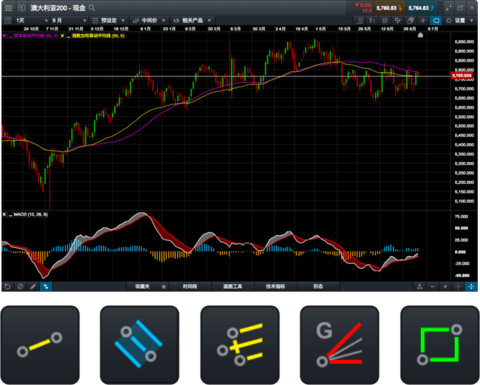The width and height of the screenshot is (480, 385).
Task: Click the copy/duplicate windows icon in toolbar
Action: tap(410, 21)
